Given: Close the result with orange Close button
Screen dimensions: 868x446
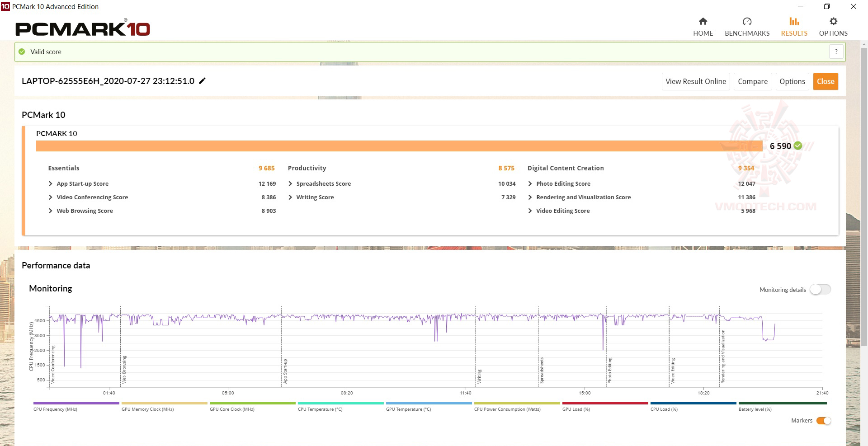Looking at the screenshot, I should [825, 81].
